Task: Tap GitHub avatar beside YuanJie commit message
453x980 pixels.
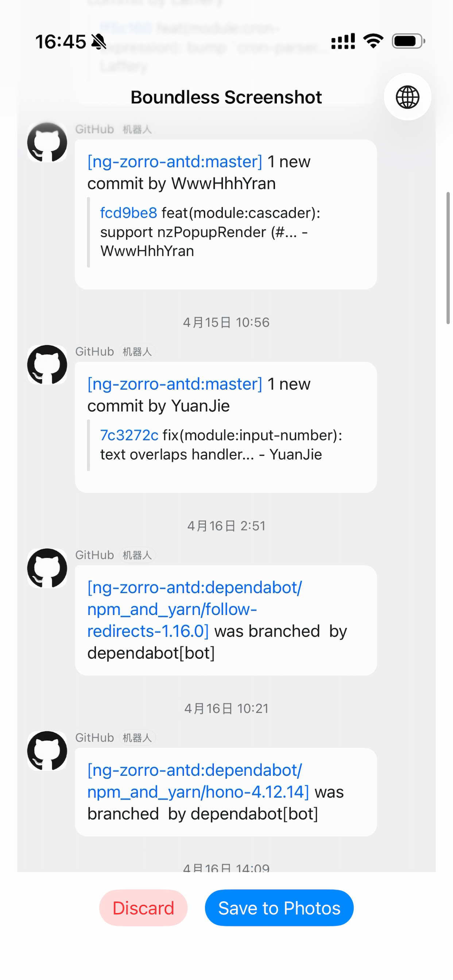Action: click(x=47, y=365)
